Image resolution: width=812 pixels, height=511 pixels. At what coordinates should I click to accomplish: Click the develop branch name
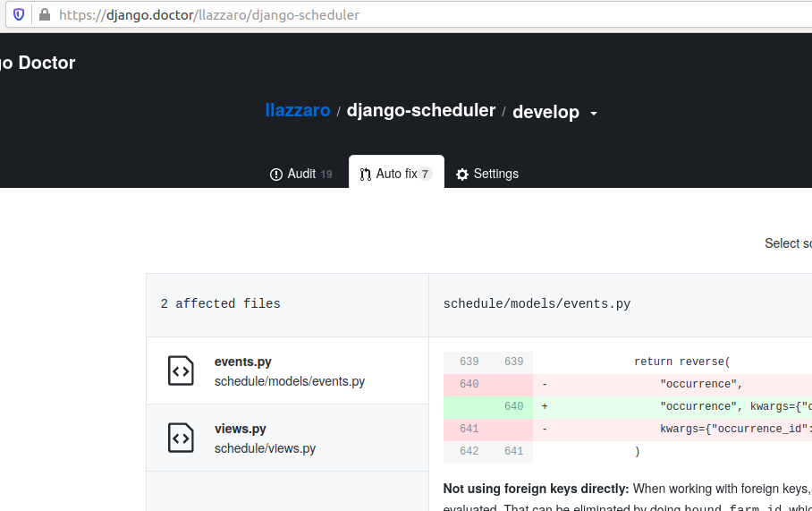point(546,112)
